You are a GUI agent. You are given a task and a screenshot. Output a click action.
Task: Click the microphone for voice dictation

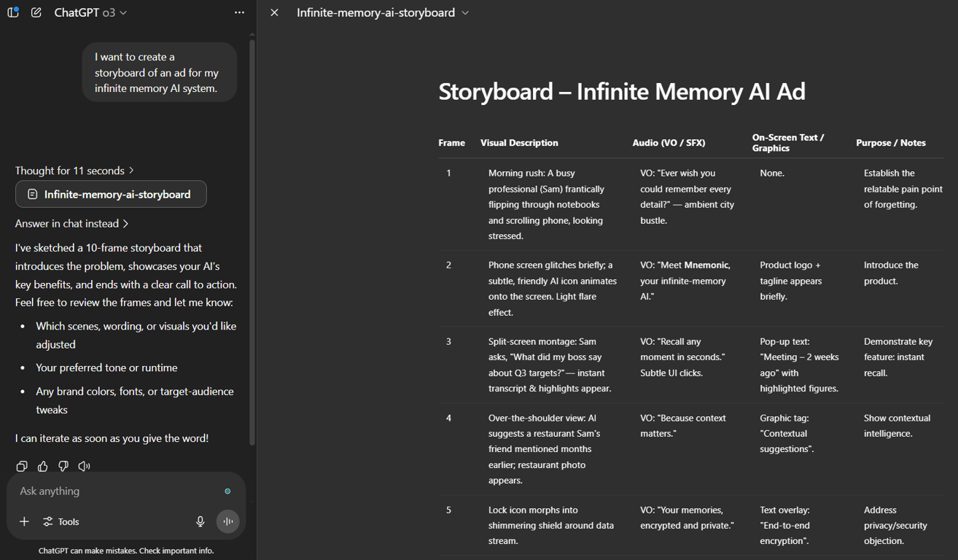tap(200, 521)
